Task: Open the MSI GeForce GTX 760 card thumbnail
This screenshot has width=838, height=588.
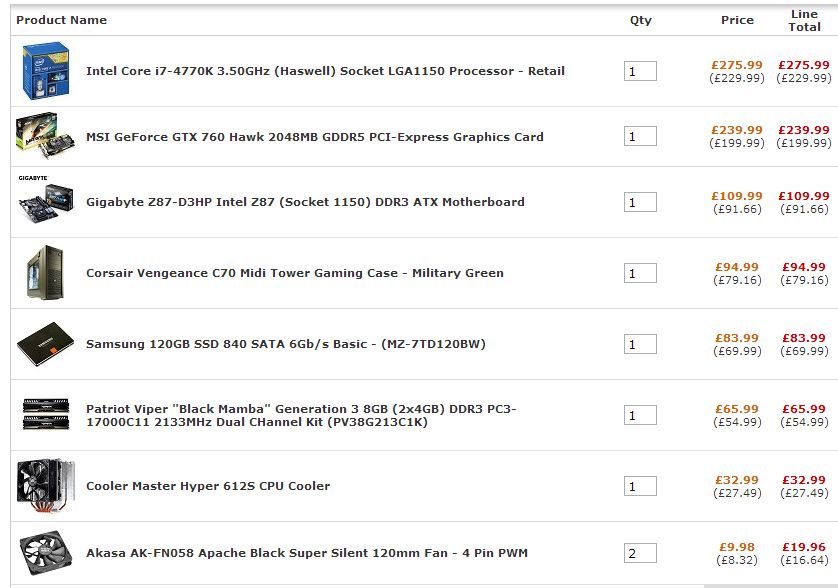Action: (45, 136)
